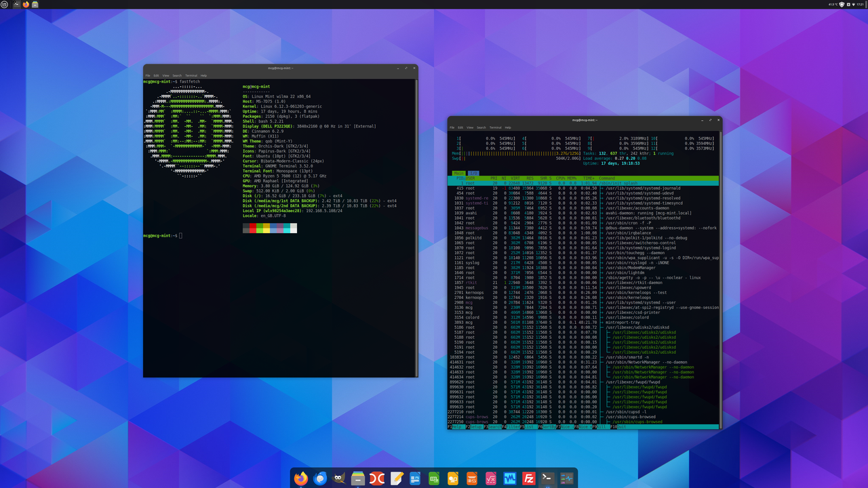Open the clock showing 17:21
This screenshot has width=868, height=488.
860,4
